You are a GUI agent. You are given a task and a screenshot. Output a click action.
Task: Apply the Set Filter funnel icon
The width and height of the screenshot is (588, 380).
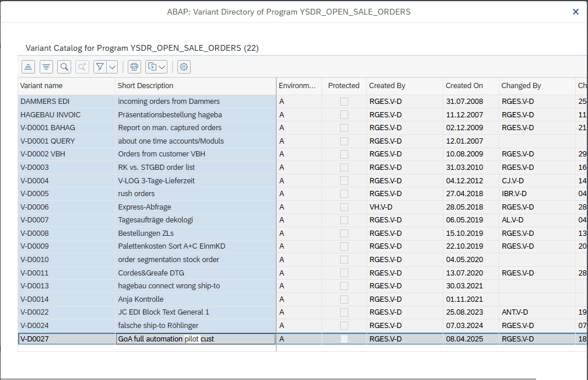click(x=100, y=67)
